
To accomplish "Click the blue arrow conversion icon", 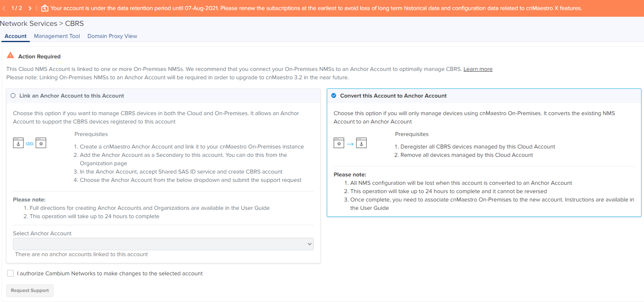I will click(x=350, y=143).
